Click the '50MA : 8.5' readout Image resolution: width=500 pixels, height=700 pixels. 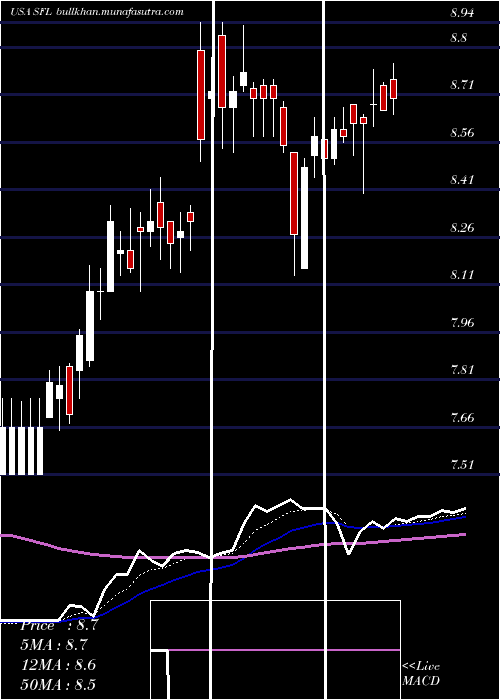coord(58,684)
